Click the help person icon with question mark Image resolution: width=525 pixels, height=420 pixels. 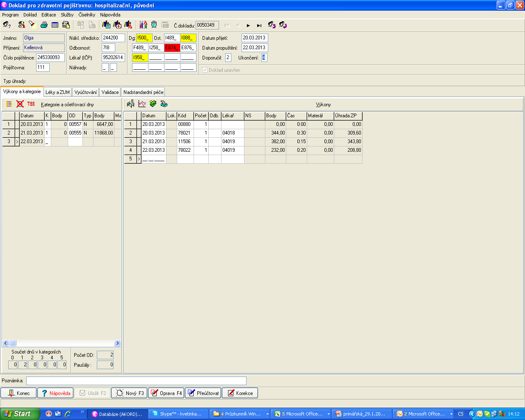point(7,25)
